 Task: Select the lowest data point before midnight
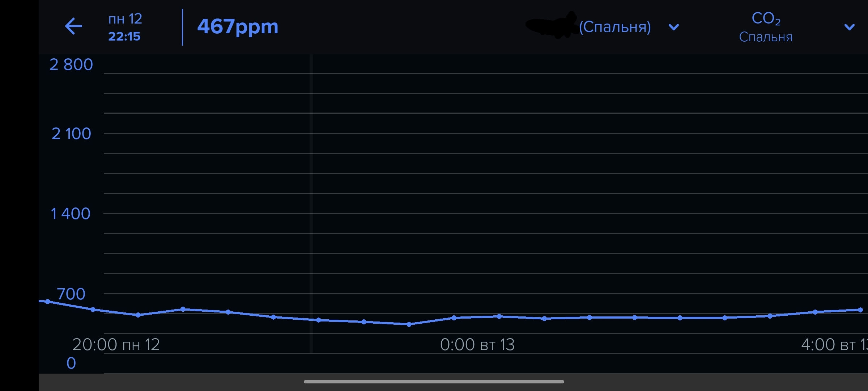pos(409,324)
